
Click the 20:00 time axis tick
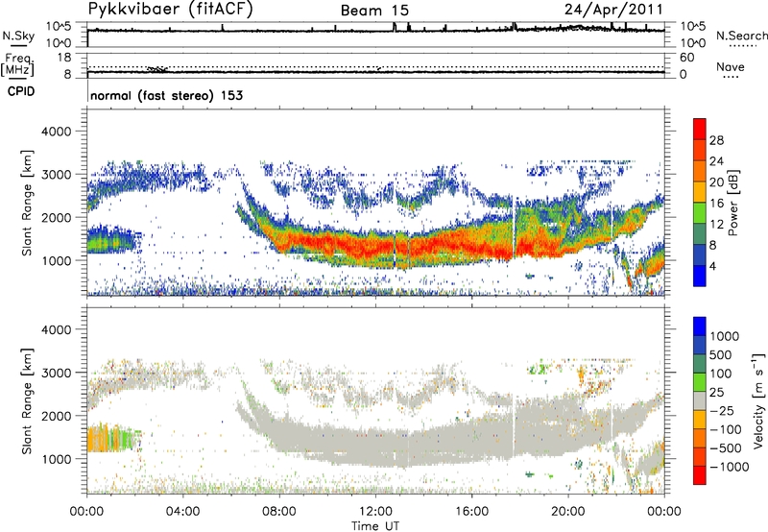568,512
